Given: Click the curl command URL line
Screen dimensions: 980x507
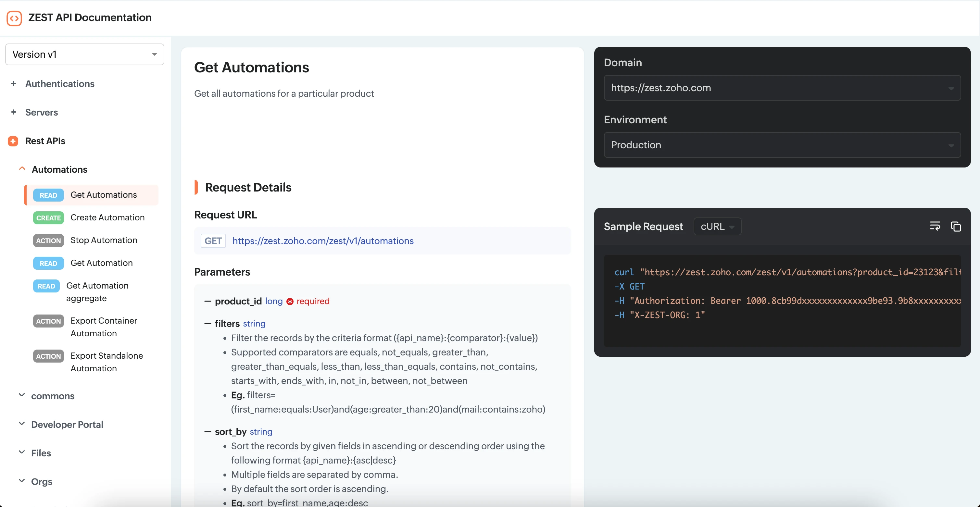Looking at the screenshot, I should (x=787, y=272).
